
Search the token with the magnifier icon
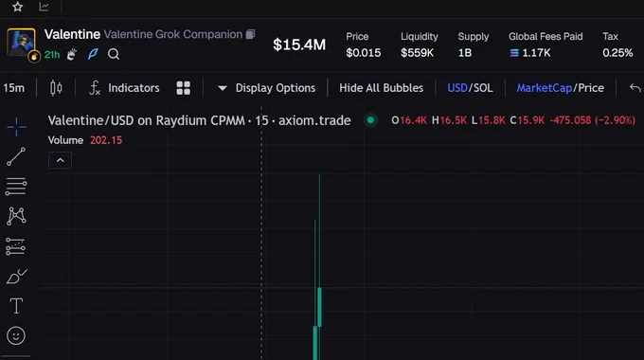point(114,54)
